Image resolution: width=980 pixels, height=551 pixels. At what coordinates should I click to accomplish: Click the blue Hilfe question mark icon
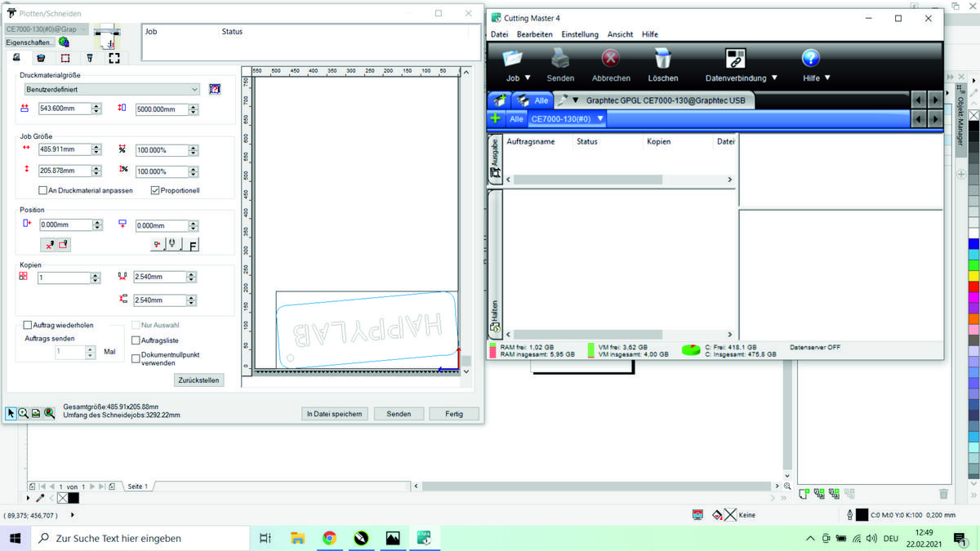pos(810,59)
